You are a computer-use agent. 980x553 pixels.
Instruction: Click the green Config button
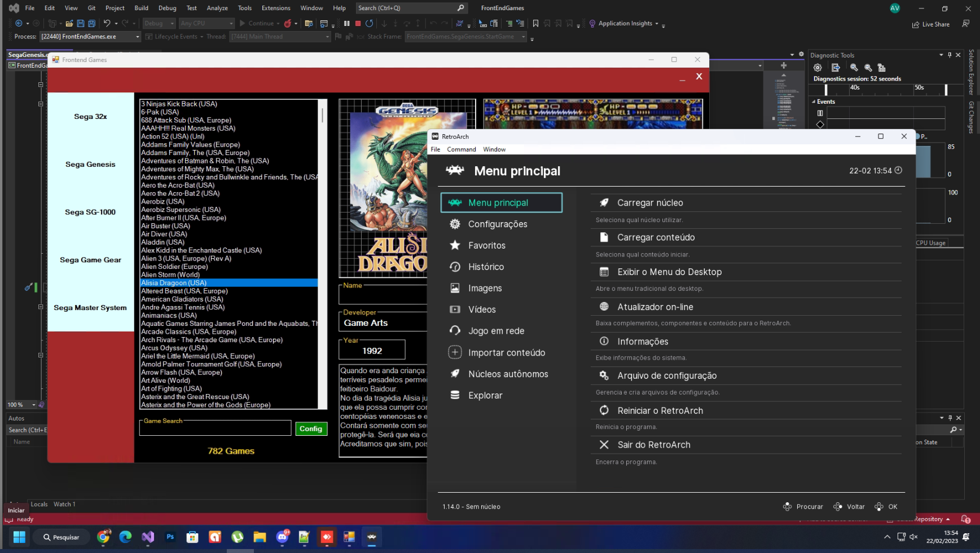coord(311,429)
